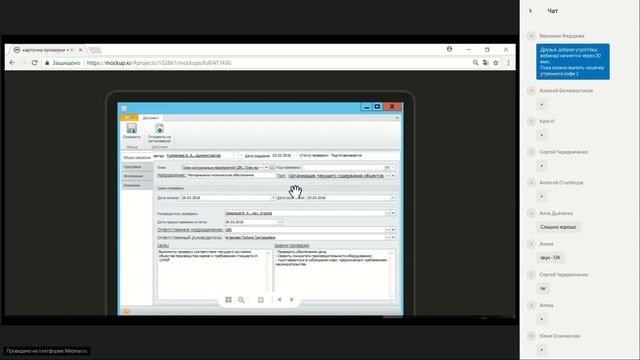Image resolution: width=640 pixels, height=360 pixels.
Task: Open the mockup grid view icon
Action: 229,300
